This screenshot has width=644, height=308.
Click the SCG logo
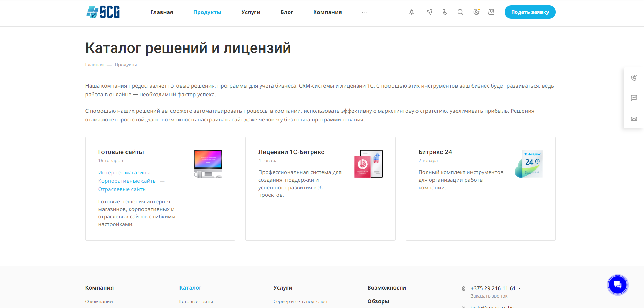coord(103,12)
